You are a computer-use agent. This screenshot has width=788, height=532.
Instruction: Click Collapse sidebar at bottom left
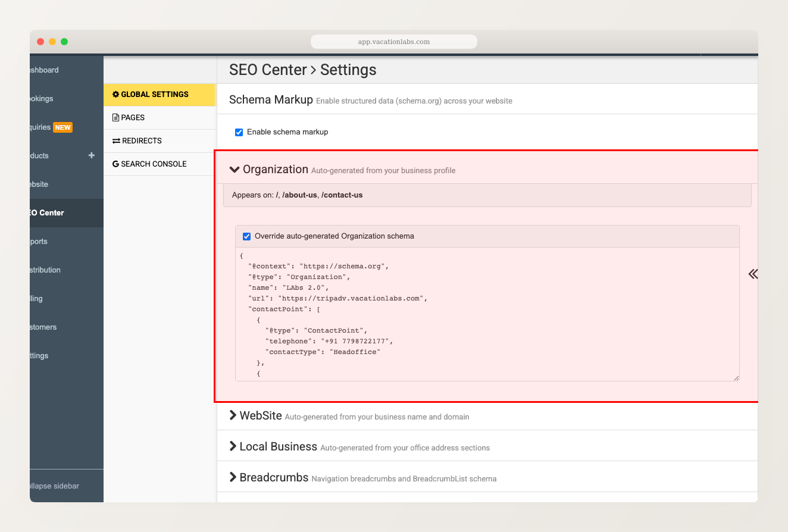(55, 486)
